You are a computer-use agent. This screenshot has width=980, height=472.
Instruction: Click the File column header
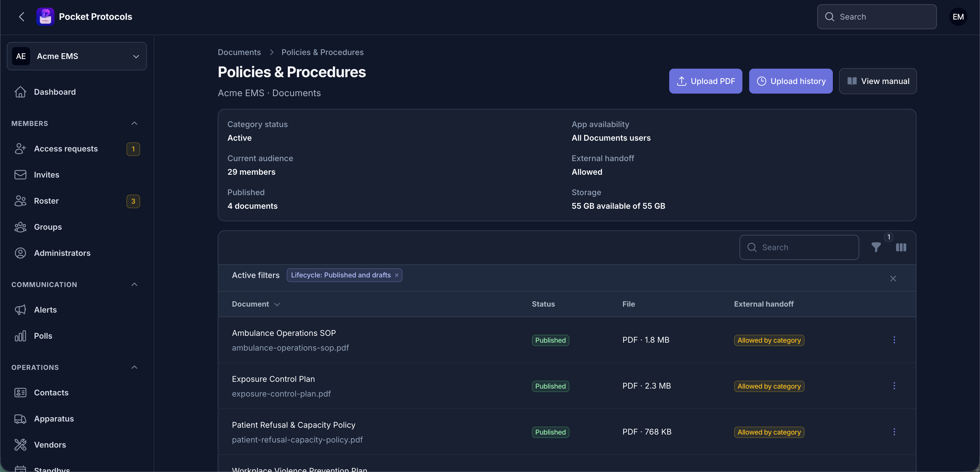pos(628,304)
